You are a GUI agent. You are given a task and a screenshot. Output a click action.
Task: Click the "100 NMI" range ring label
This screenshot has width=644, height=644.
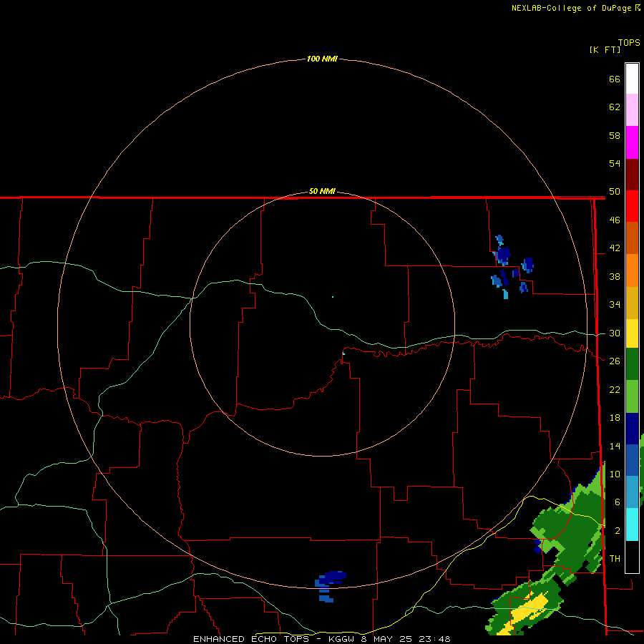tap(322, 59)
